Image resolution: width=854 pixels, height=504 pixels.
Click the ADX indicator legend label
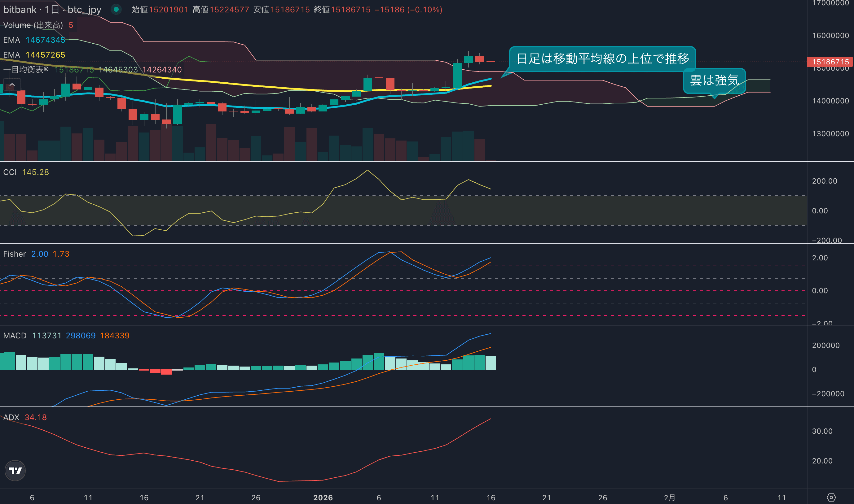pyautogui.click(x=11, y=417)
